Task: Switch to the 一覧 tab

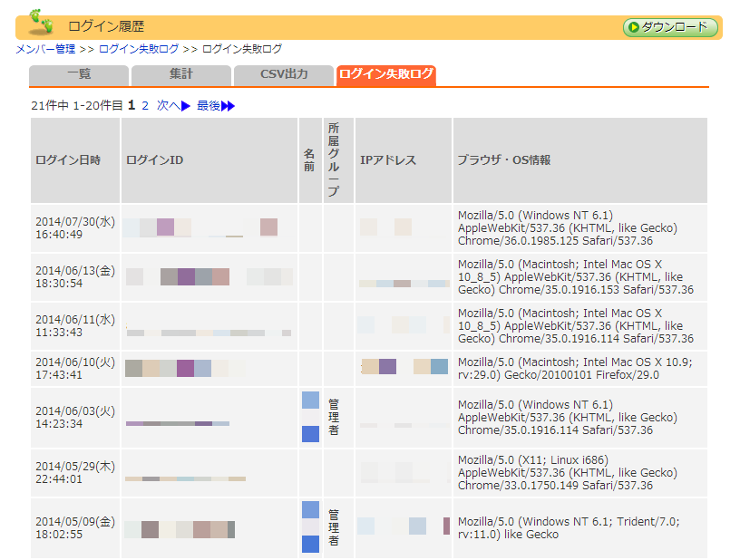Action: coord(79,75)
